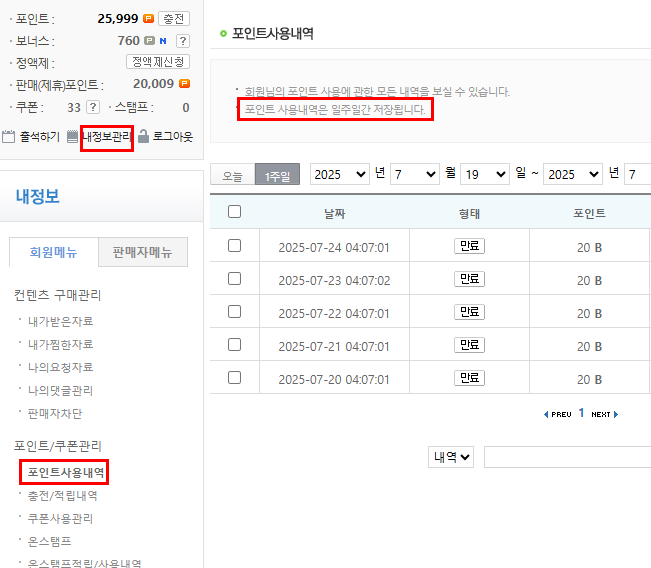The width and height of the screenshot is (651, 568).
Task: Click the 출석하기 link
Action: (x=40, y=137)
